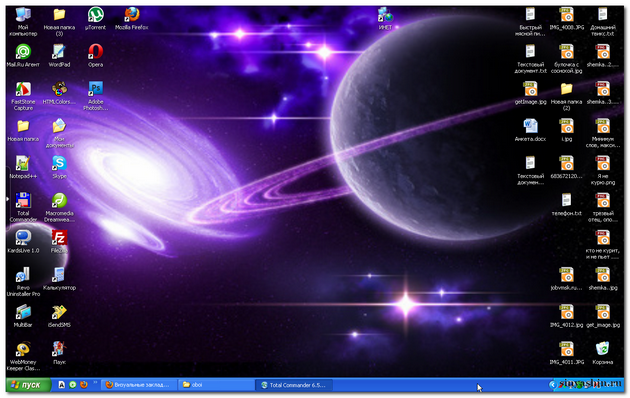This screenshot has height=398, width=630.
Task: Select the Анкета.docx file icon
Action: (530, 130)
